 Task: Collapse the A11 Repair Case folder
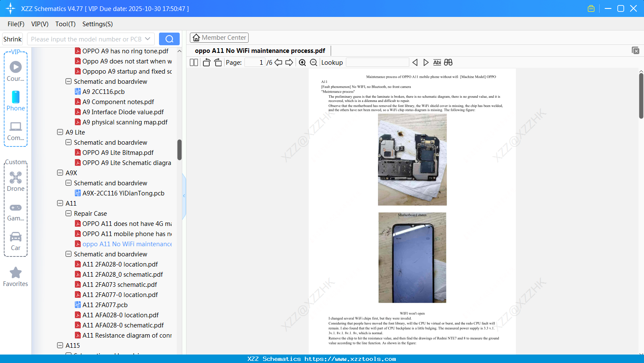tap(69, 213)
